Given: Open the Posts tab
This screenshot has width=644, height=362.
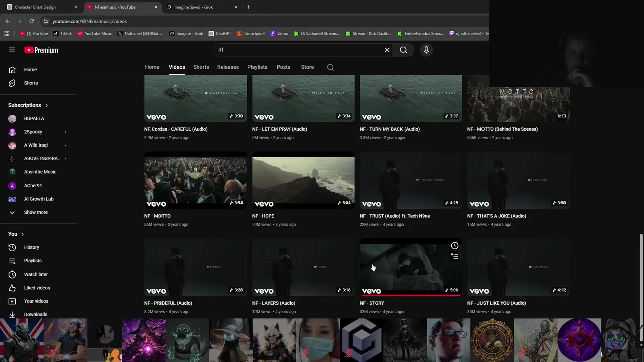Looking at the screenshot, I should pos(283,67).
